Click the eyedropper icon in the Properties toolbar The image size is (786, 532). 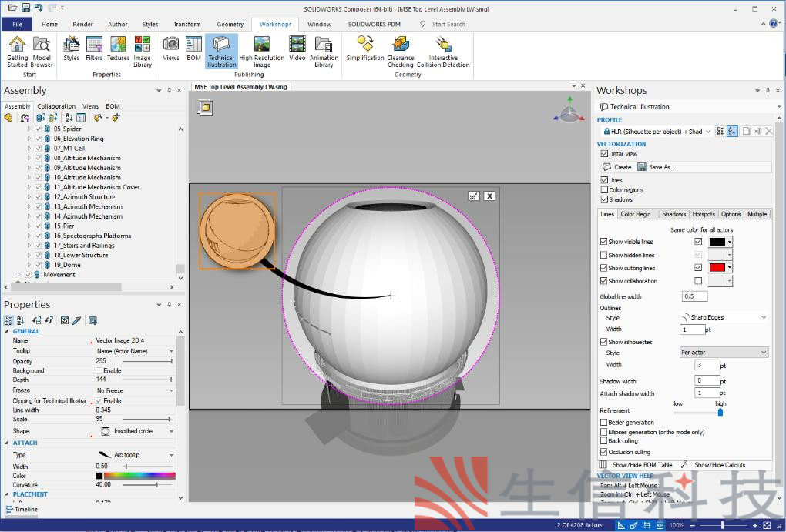[77, 320]
